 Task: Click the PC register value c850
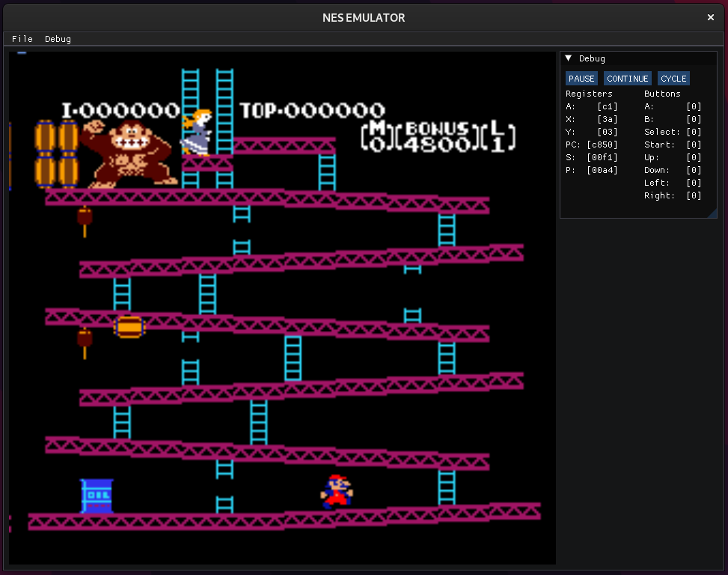[602, 144]
